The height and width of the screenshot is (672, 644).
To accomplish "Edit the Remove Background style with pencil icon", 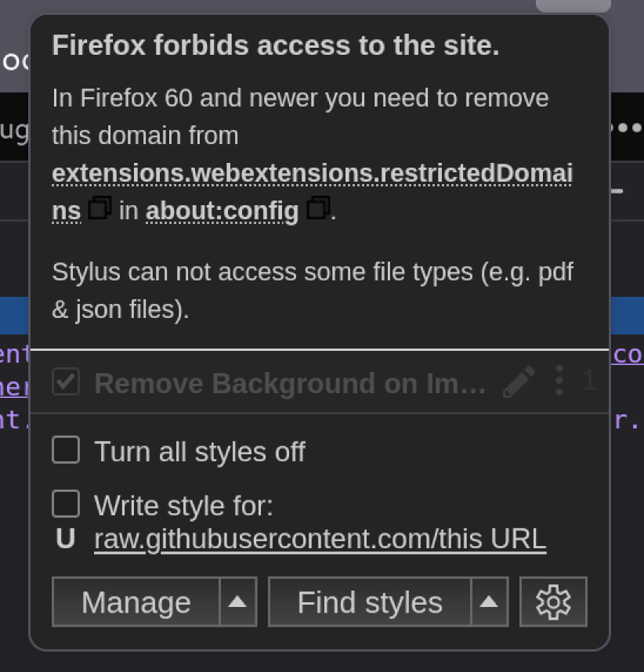I will coord(519,381).
